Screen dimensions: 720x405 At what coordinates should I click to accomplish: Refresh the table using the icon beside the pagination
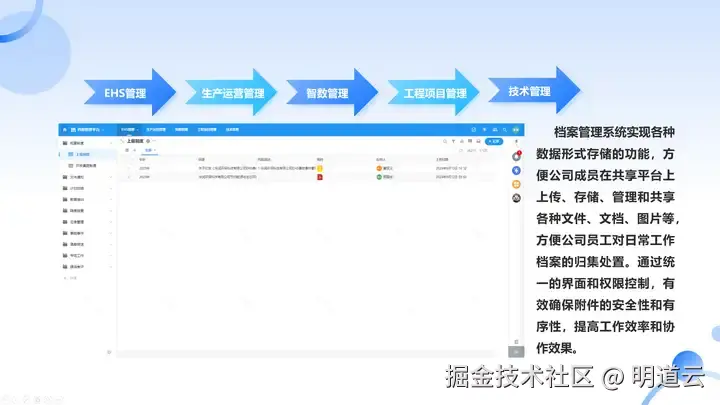coord(461,151)
